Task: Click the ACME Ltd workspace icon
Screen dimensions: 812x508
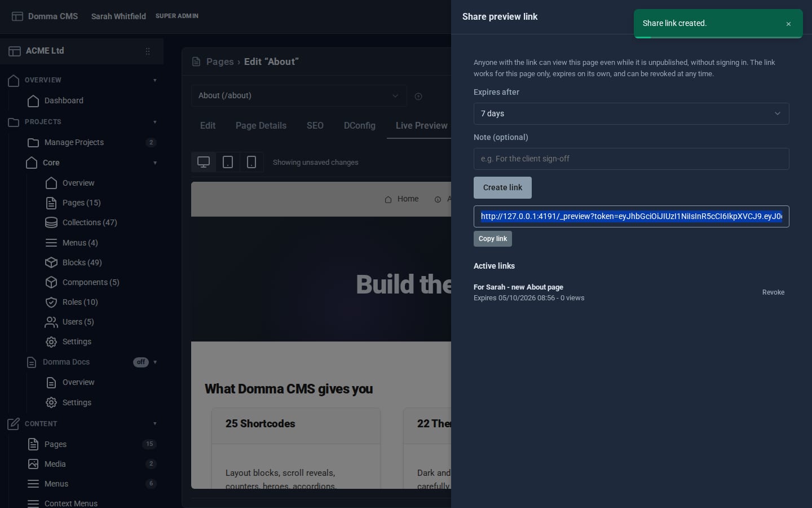Action: 15,51
